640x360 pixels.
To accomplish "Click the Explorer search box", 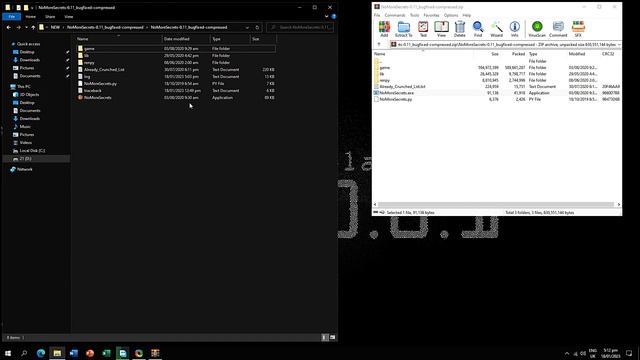I will [x=300, y=27].
